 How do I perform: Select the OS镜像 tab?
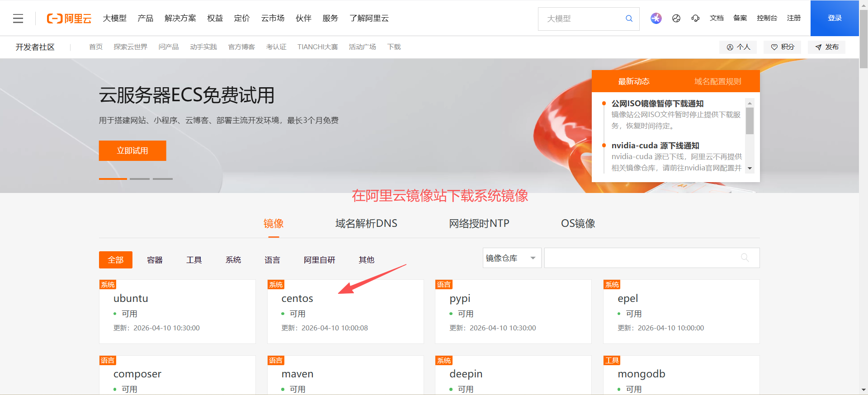tap(578, 223)
